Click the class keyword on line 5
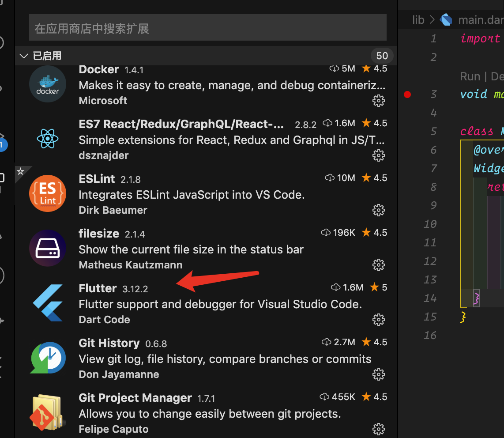 pyautogui.click(x=476, y=131)
